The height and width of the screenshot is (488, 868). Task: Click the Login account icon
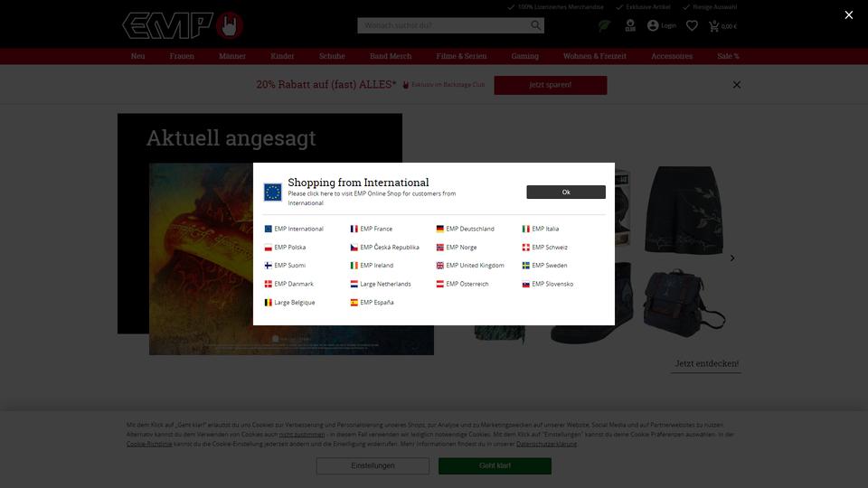click(x=662, y=25)
